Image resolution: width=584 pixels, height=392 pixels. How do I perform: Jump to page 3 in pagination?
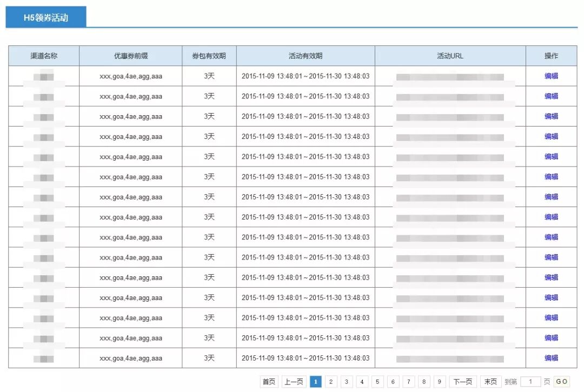coord(347,382)
